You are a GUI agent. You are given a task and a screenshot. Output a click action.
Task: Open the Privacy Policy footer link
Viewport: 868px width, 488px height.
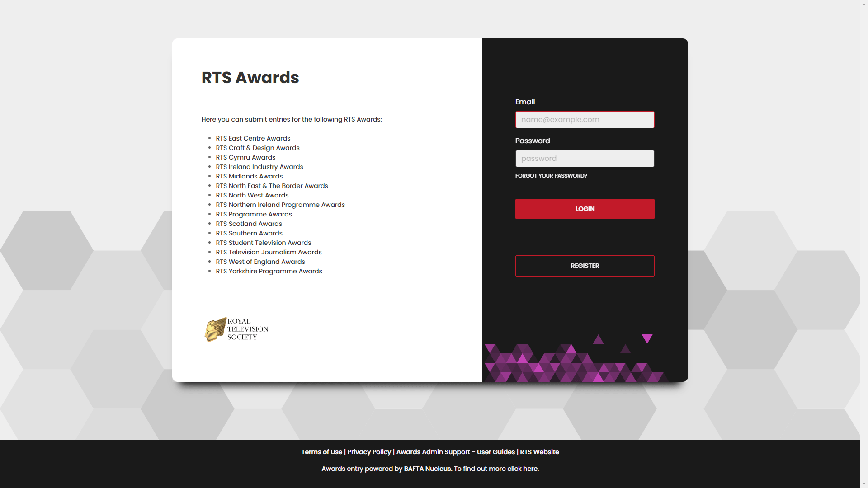(369, 452)
